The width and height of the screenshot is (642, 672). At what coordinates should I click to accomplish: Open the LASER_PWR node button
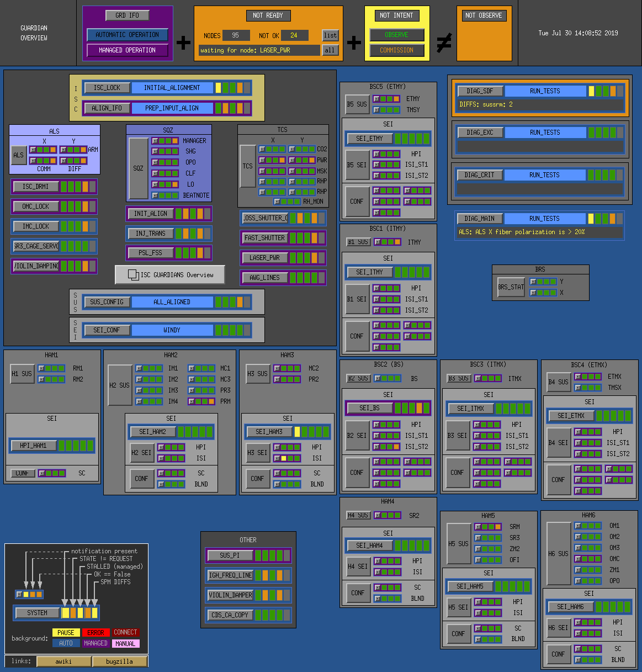click(x=264, y=258)
